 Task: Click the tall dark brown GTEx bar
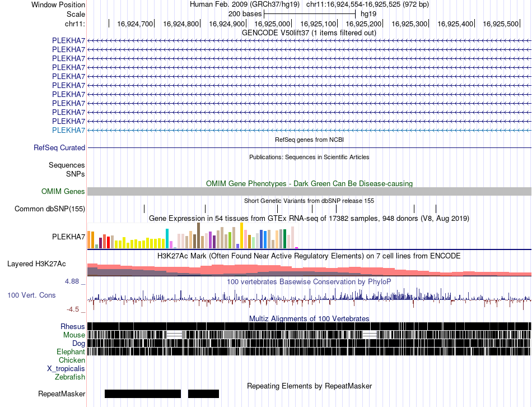(x=198, y=236)
